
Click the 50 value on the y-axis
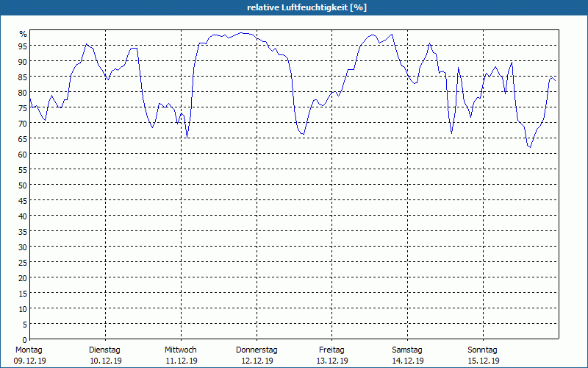pos(23,185)
